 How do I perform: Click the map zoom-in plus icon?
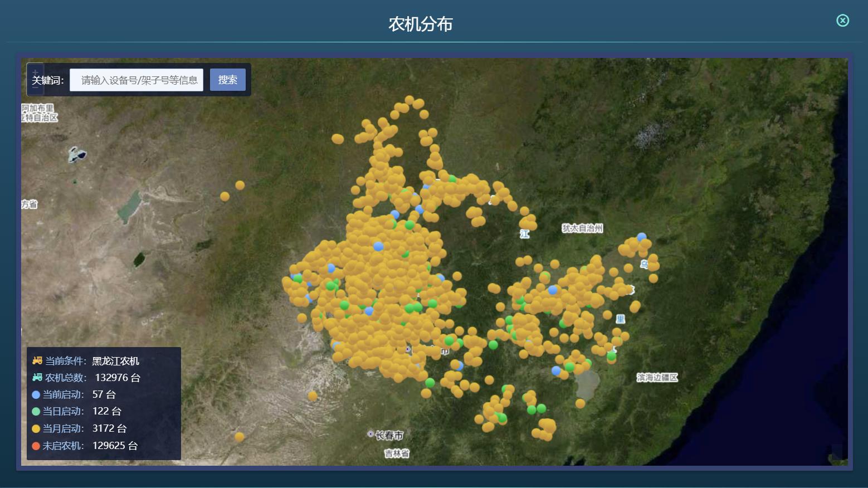pos(35,71)
